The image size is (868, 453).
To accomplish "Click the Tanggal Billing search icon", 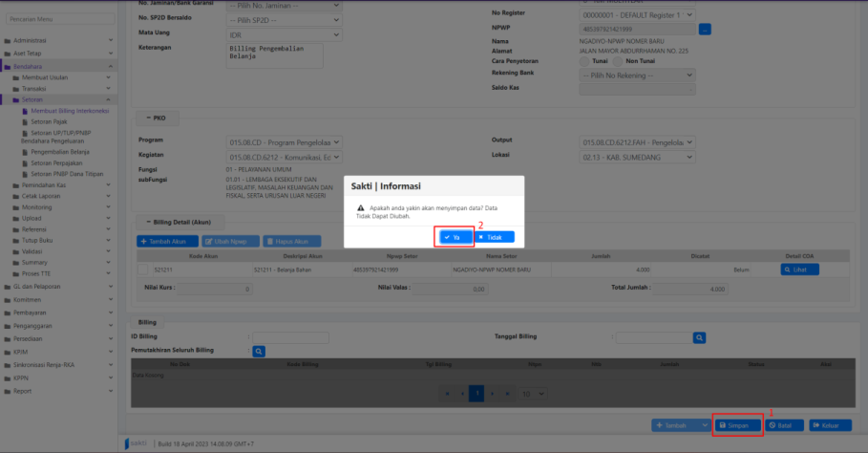I will click(x=700, y=337).
